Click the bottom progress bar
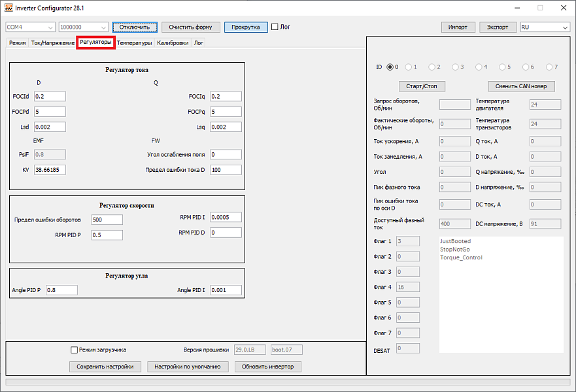 coord(288,382)
